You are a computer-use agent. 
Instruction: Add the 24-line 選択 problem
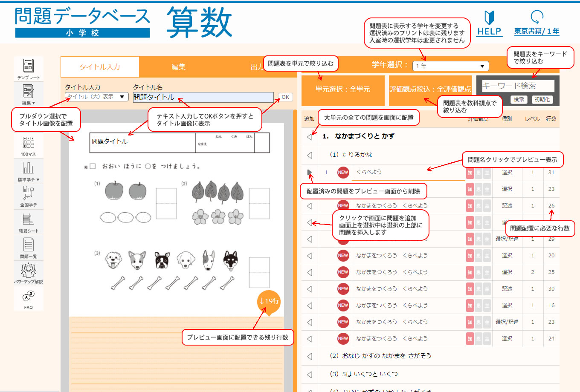tap(310, 339)
